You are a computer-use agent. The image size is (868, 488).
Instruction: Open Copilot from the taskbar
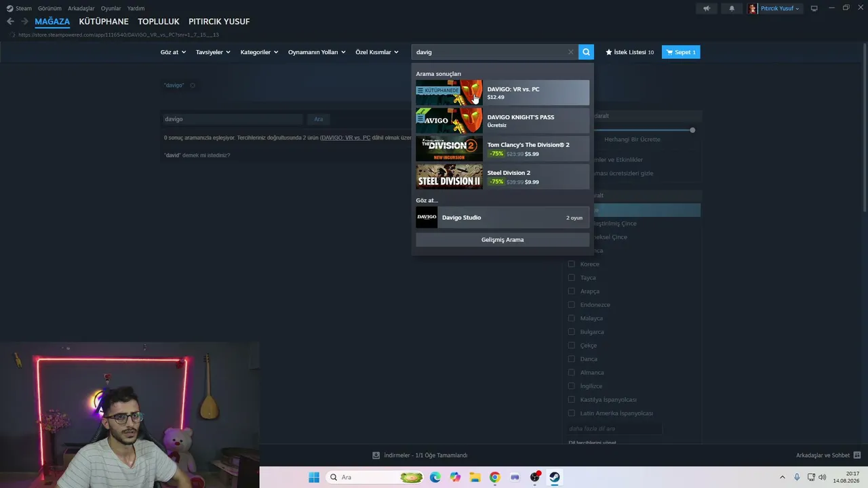point(455,477)
